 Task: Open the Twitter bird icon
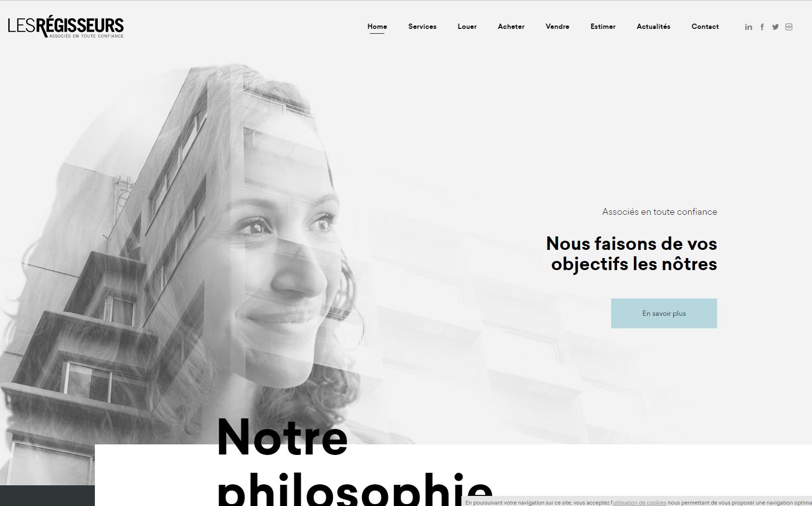click(x=775, y=27)
